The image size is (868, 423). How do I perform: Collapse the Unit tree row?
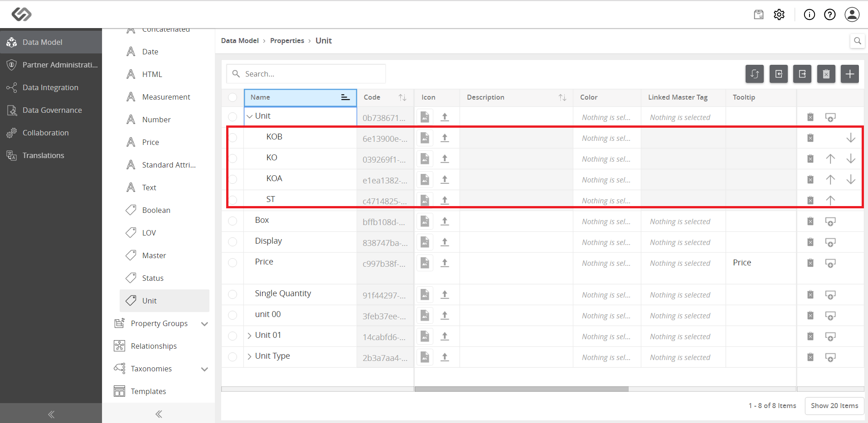point(249,116)
